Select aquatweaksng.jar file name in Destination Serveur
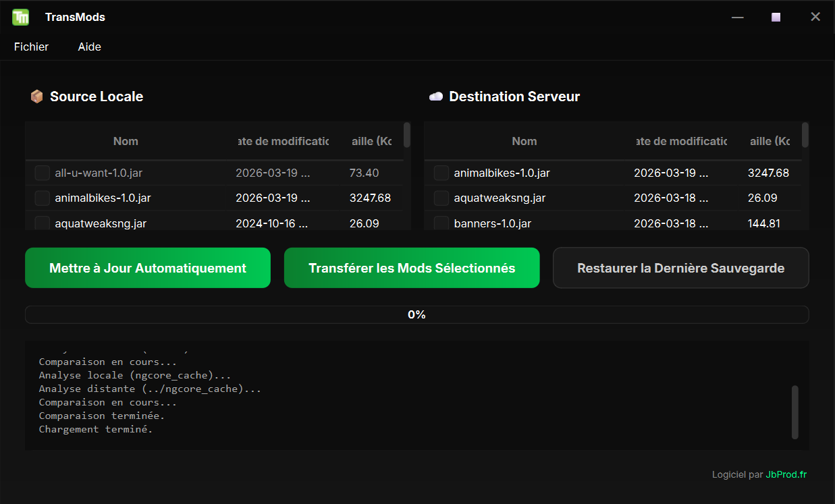Image resolution: width=835 pixels, height=504 pixels. coord(500,198)
